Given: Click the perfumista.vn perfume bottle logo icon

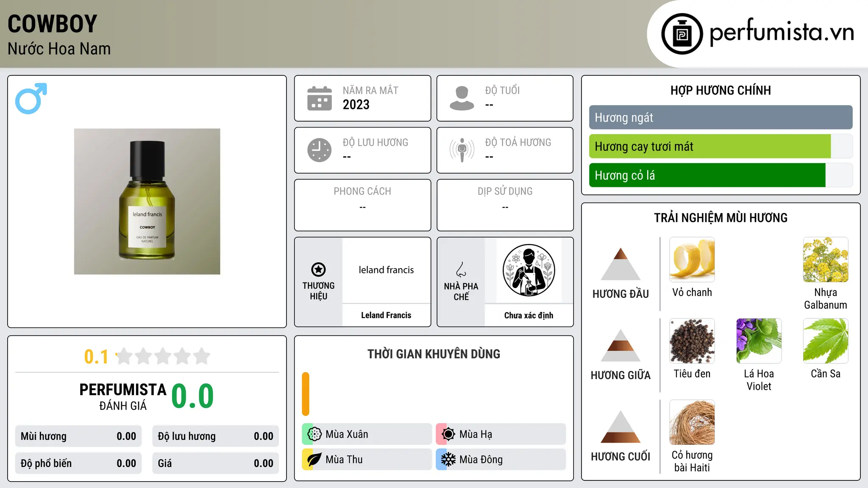Looking at the screenshot, I should tap(682, 34).
